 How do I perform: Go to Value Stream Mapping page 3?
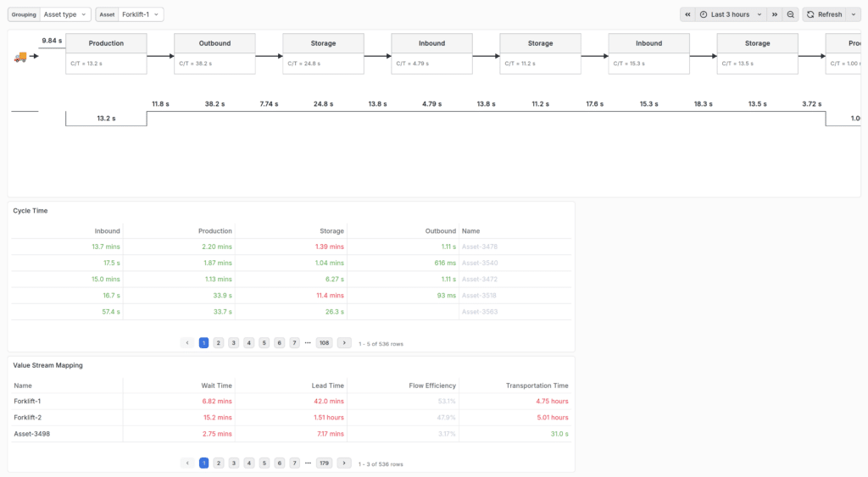coord(234,463)
